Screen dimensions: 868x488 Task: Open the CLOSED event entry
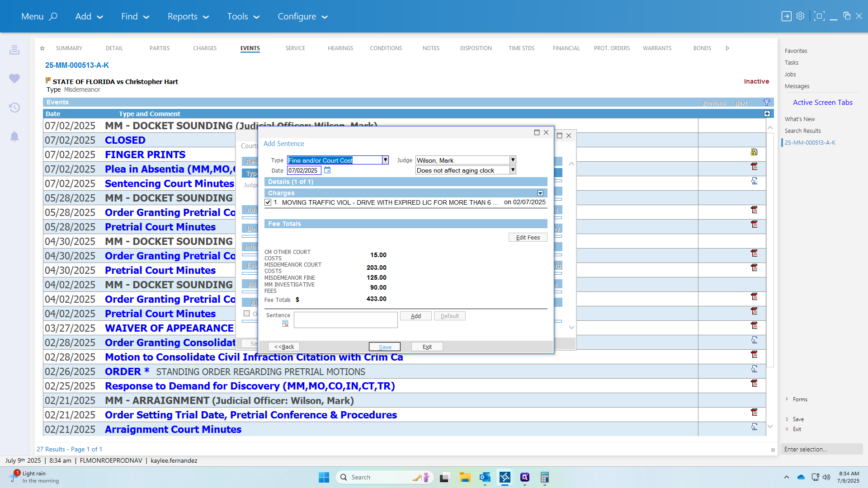click(125, 140)
